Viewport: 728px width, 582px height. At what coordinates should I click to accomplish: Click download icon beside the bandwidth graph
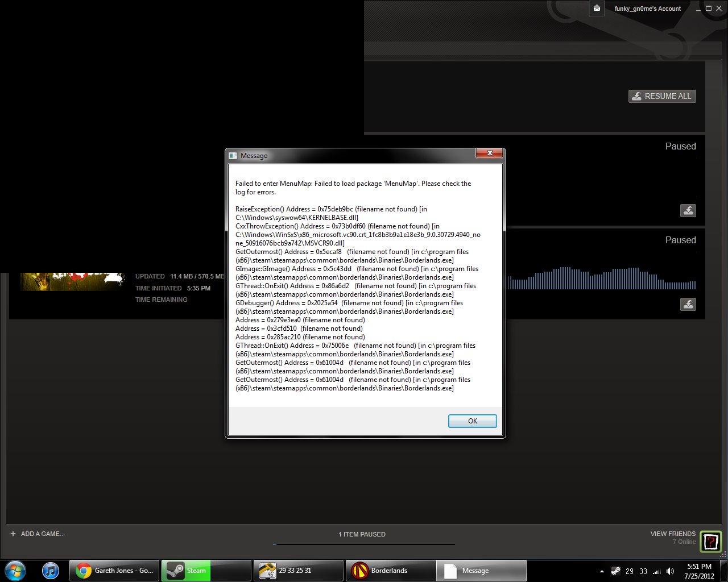(x=688, y=304)
